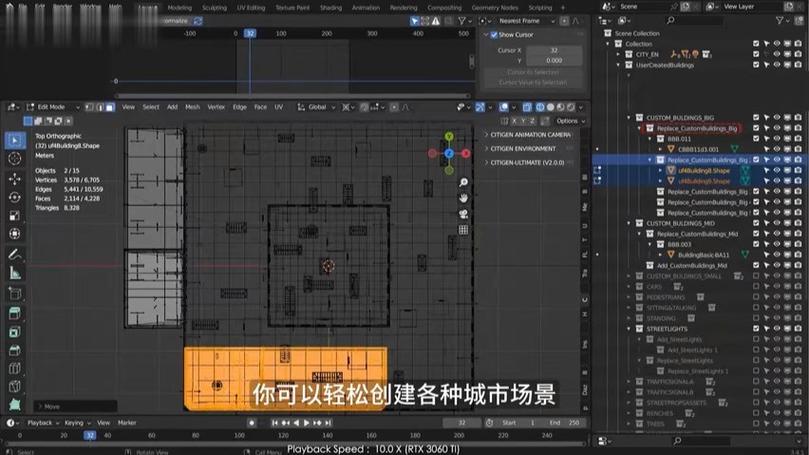809x455 pixels.
Task: Select the Measure tool
Action: point(15,272)
